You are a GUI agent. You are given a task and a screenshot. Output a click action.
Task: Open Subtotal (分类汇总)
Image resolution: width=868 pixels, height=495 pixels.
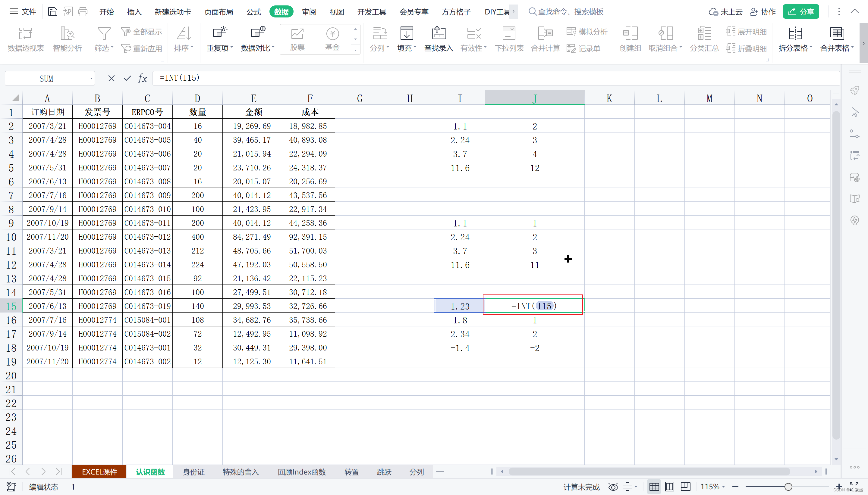tap(704, 39)
